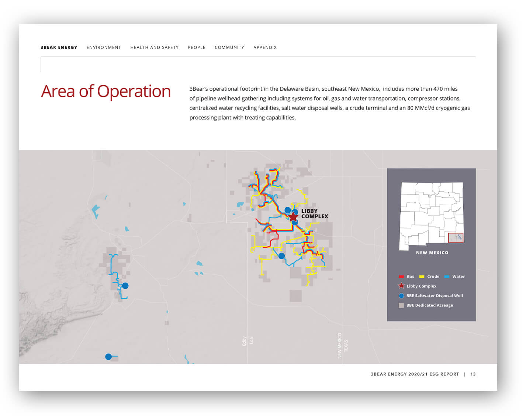This screenshot has height=420, width=526.
Task: Click the red Gas legend swatch
Action: coord(401,277)
